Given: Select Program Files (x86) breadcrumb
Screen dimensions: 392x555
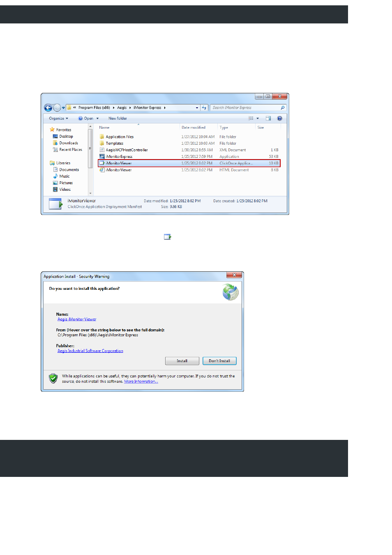Looking at the screenshot, I should click(94, 108).
